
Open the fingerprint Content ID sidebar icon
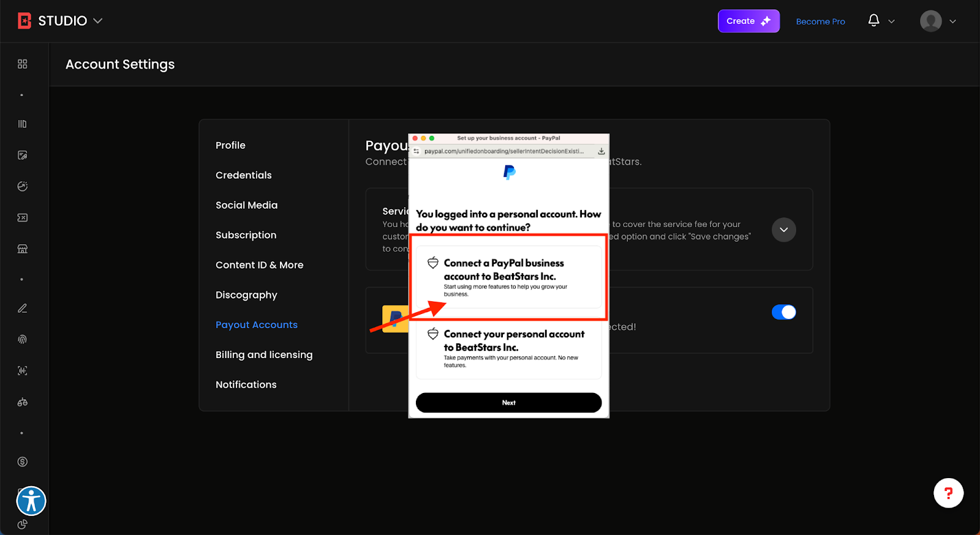[x=23, y=340]
